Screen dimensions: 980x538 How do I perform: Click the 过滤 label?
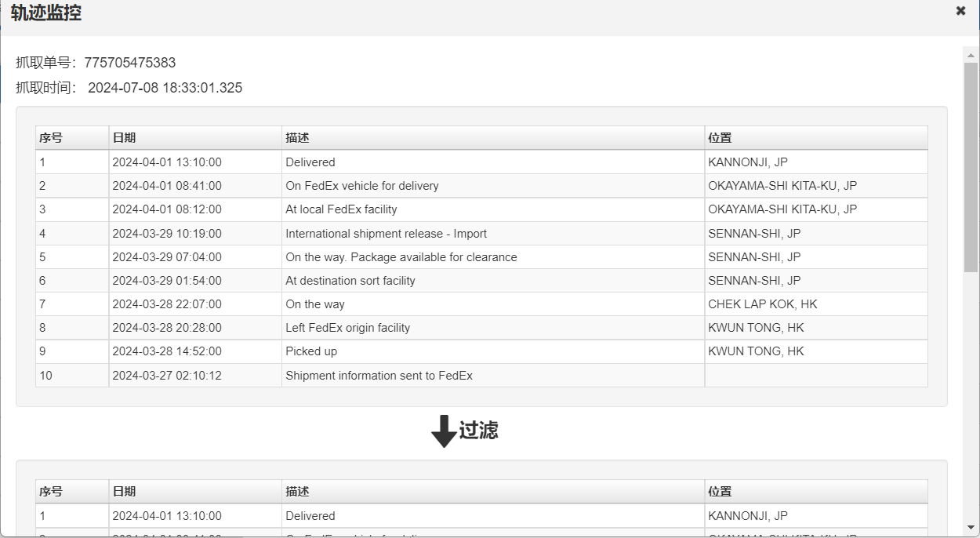pyautogui.click(x=478, y=430)
